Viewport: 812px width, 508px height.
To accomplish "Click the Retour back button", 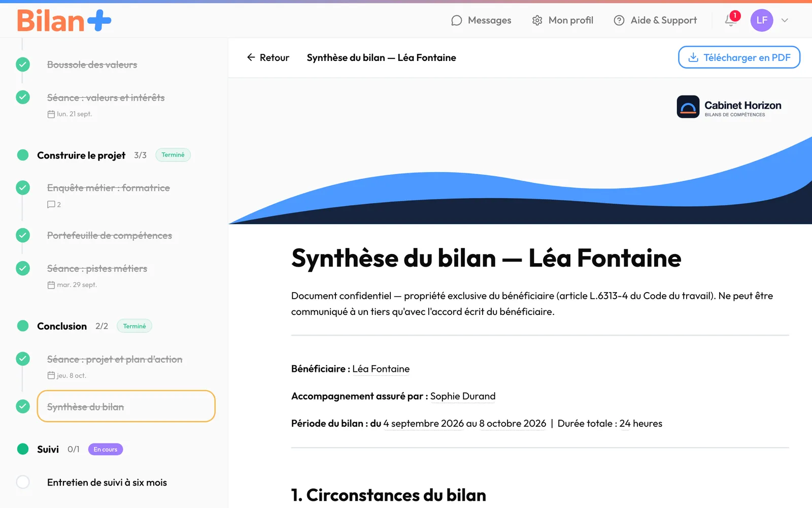I will point(268,57).
